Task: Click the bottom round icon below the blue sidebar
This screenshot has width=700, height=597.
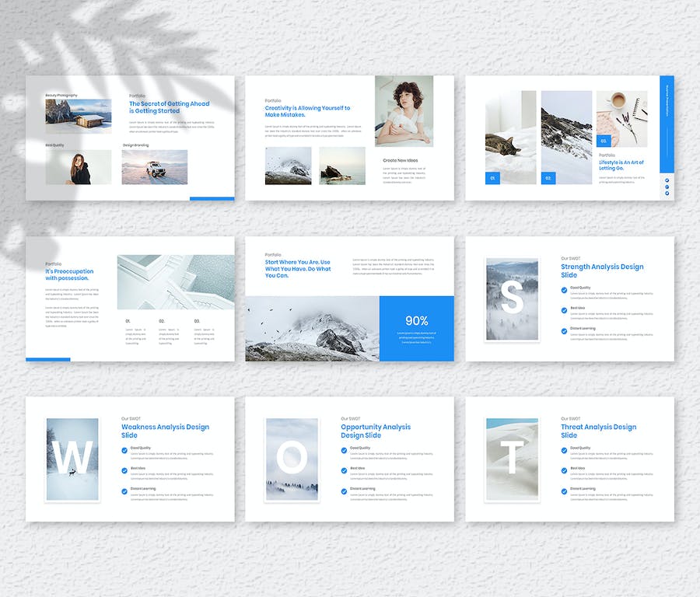Action: [x=667, y=193]
